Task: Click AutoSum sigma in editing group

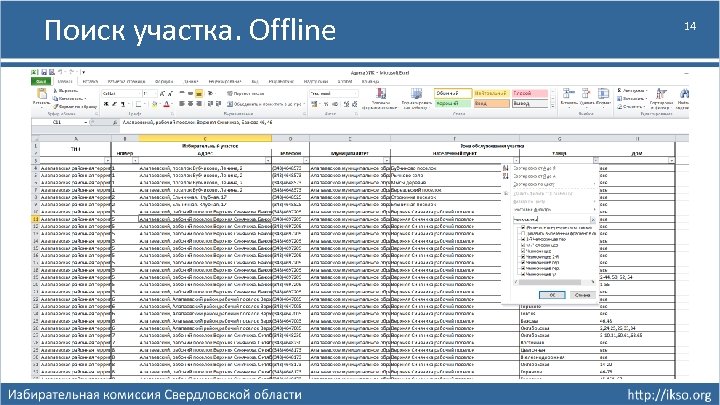Action: click(619, 90)
